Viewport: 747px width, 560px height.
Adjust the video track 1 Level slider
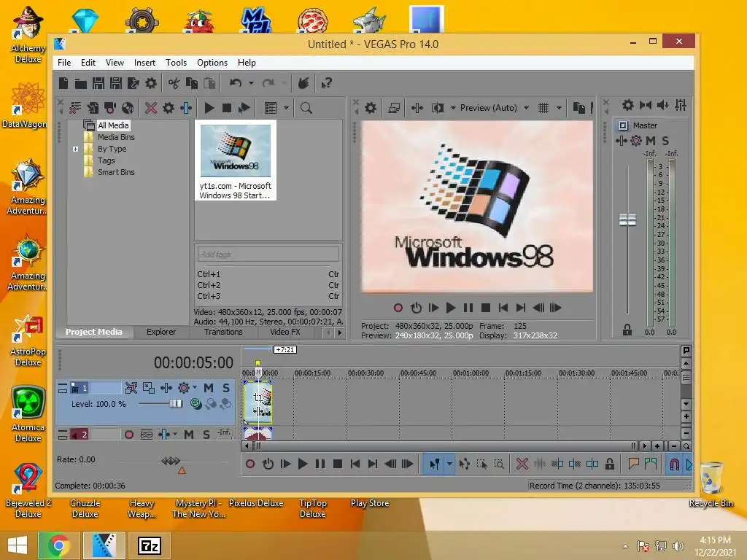tap(176, 404)
